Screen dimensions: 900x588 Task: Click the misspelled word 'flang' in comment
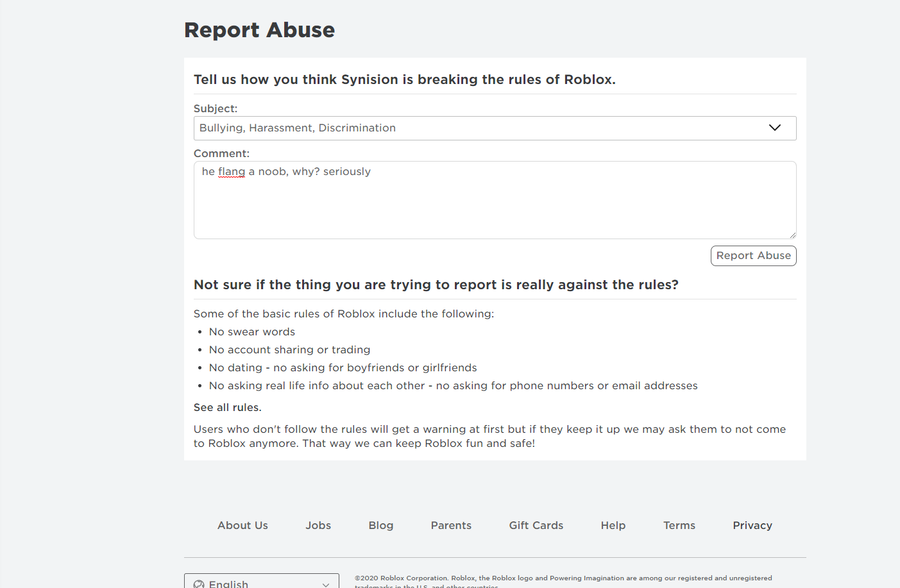click(231, 172)
